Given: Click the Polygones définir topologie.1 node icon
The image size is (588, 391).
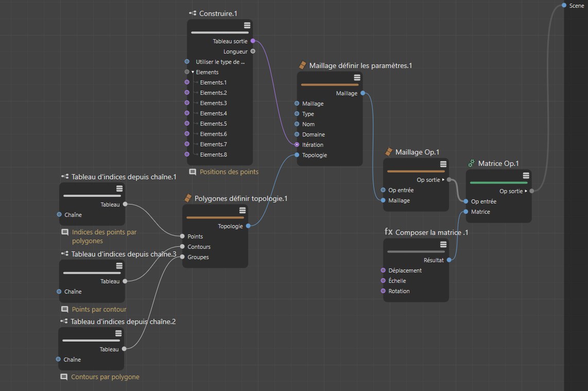Looking at the screenshot, I should [x=188, y=198].
